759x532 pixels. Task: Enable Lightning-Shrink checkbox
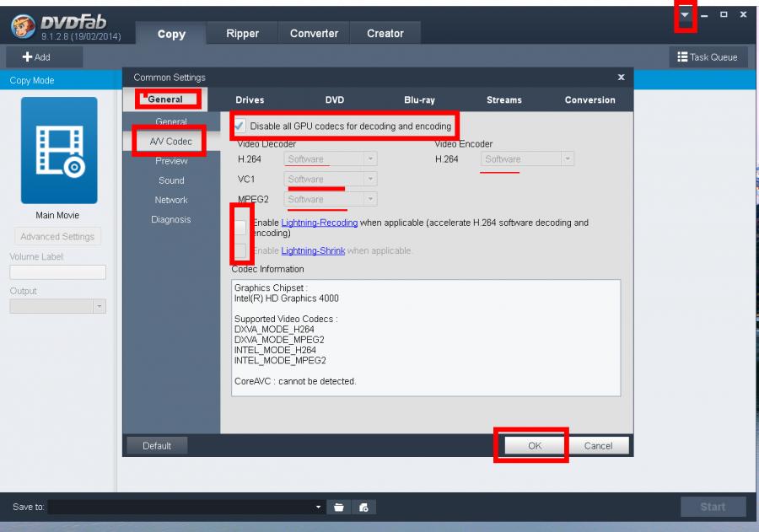tap(240, 250)
